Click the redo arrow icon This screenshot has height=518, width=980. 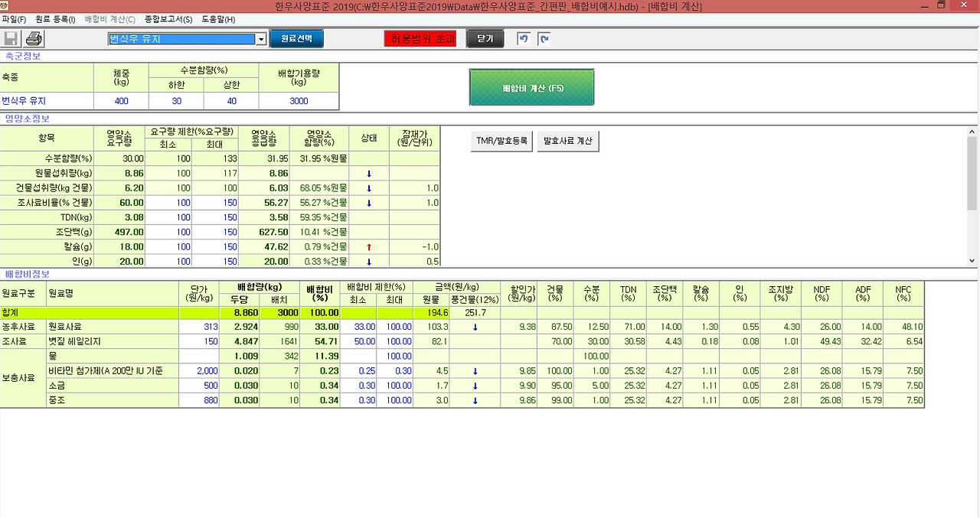pyautogui.click(x=543, y=39)
